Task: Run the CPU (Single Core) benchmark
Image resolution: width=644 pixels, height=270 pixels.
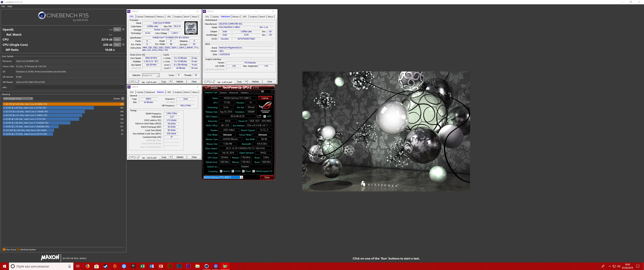Action: click(117, 45)
